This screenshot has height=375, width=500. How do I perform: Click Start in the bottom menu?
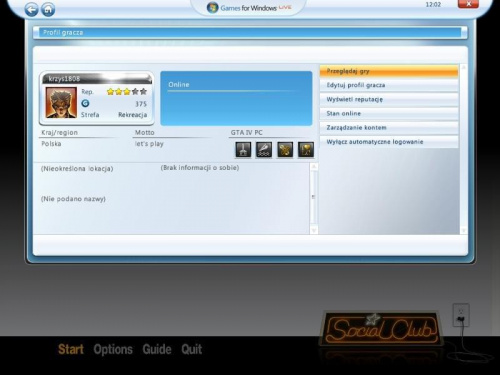point(71,349)
